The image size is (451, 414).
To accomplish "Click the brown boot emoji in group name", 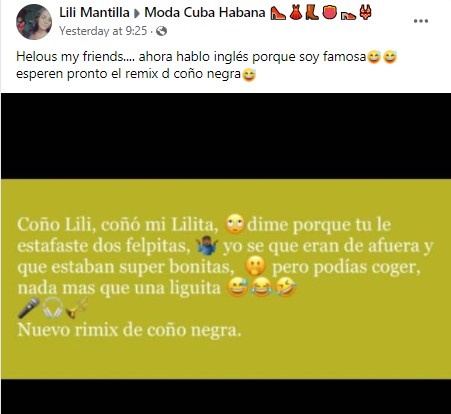I will point(312,13).
